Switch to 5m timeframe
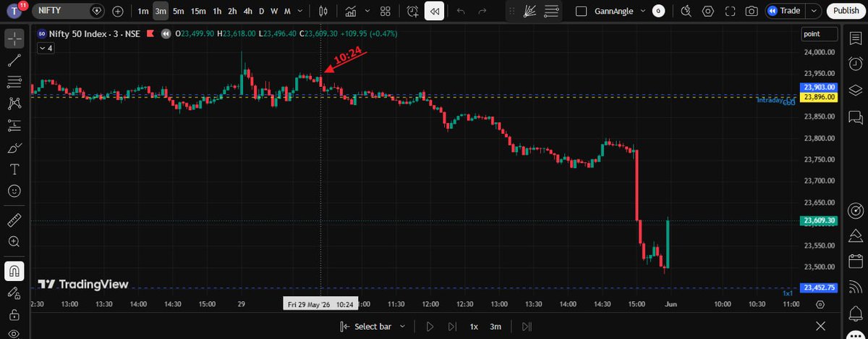This screenshot has height=339, width=868. (178, 11)
